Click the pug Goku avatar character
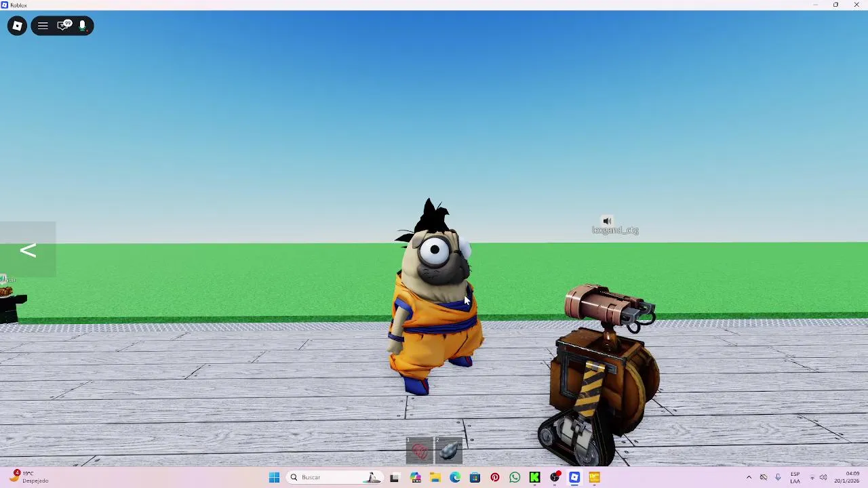Screen dimensions: 868x488 [435, 298]
